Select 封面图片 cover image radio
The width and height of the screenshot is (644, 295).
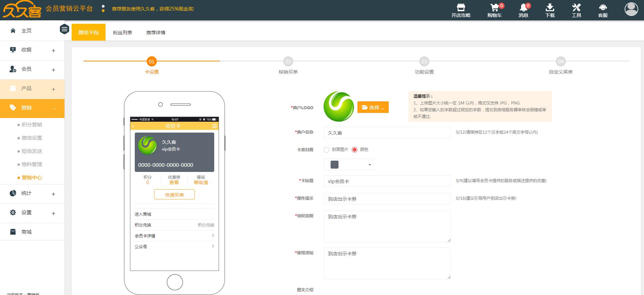pos(326,150)
